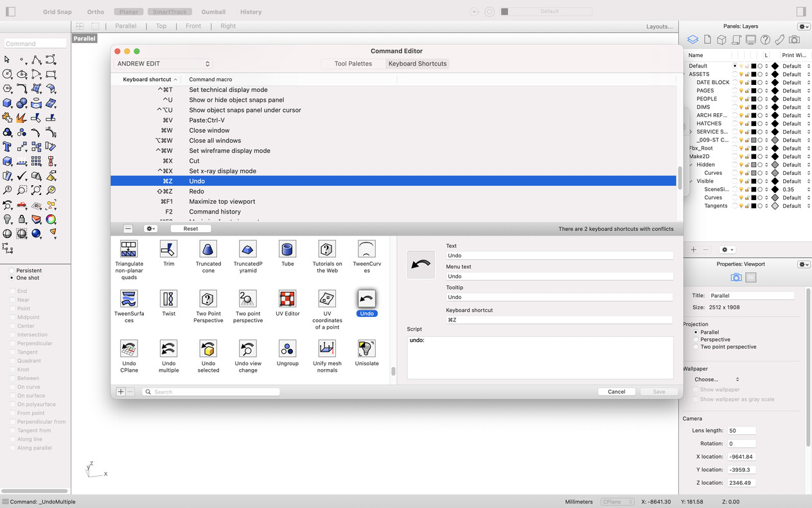Viewport: 812px width, 508px height.
Task: Switch to the Tool Palettes tab
Action: [353, 64]
